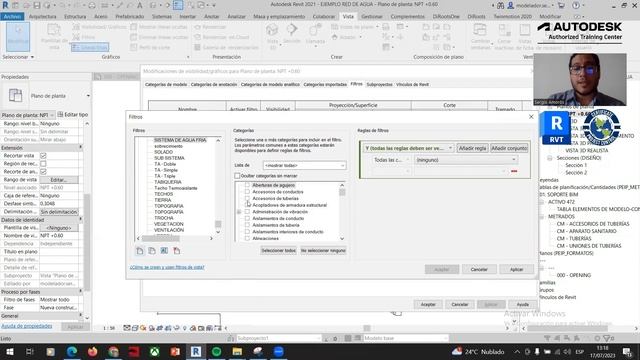Click the Añadir conjunto button

point(509,148)
